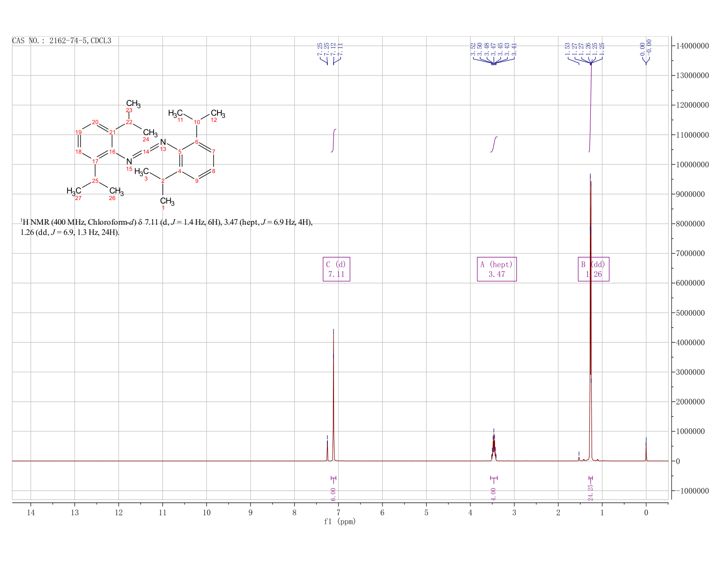The width and height of the screenshot is (728, 563).
Task: Click the 1.26 line in report text
Action: (x=70, y=232)
